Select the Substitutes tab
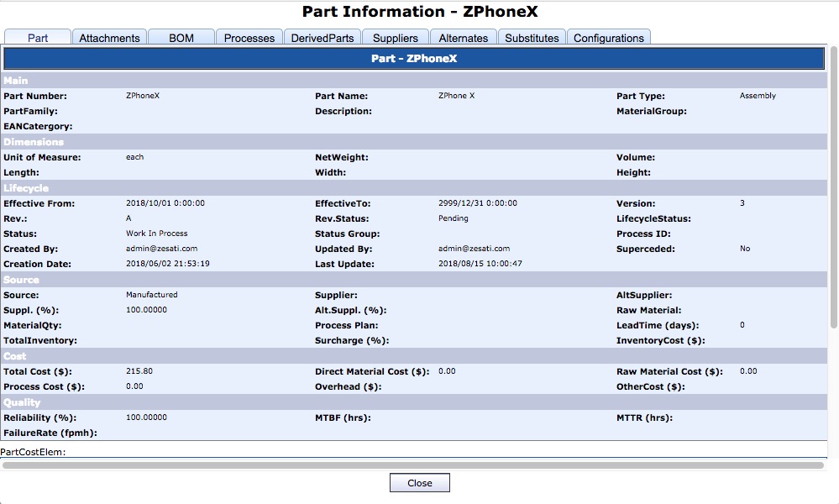This screenshot has height=504, width=839. 531,37
